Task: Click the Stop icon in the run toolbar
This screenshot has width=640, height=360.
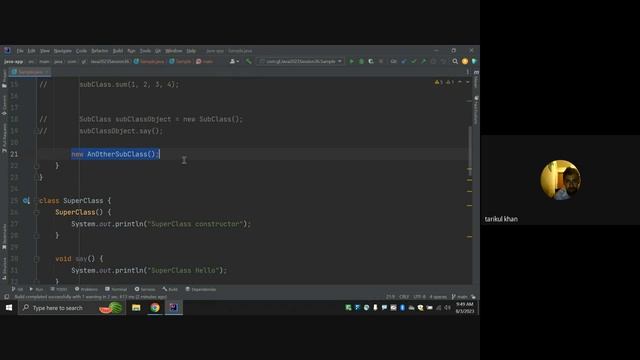Action: [x=381, y=61]
